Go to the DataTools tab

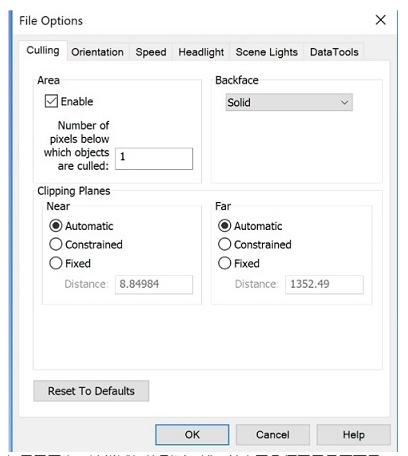(334, 52)
